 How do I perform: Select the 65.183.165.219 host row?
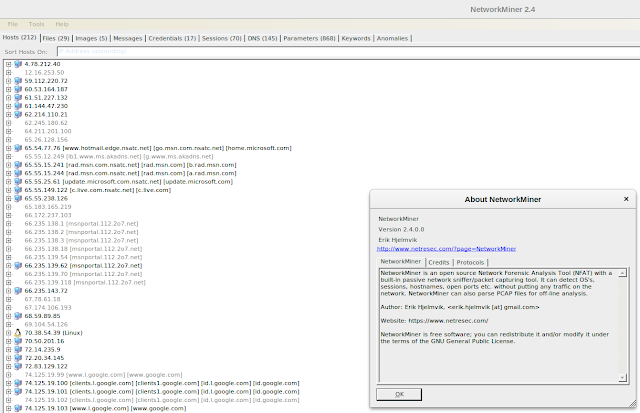[x=48, y=207]
